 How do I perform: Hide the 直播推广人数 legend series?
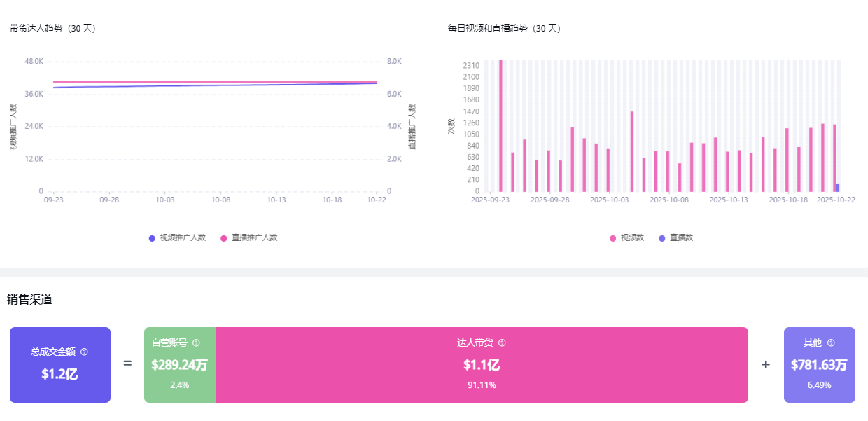coord(248,238)
